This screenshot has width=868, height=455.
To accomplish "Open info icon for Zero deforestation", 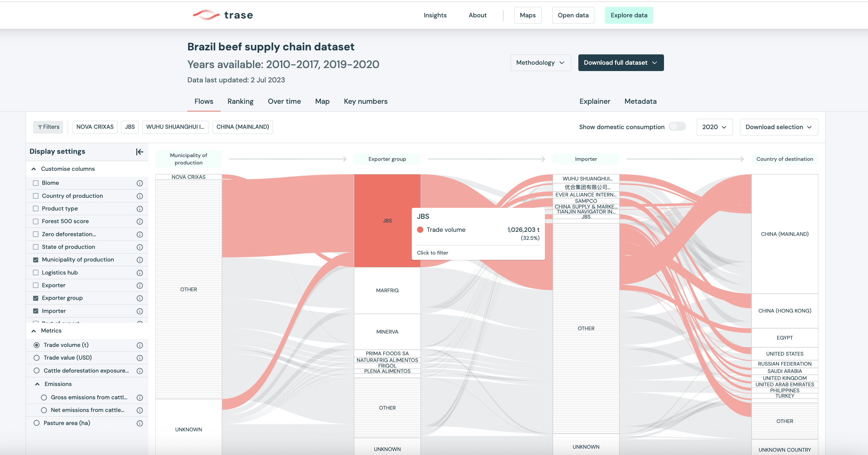I will click(x=139, y=235).
